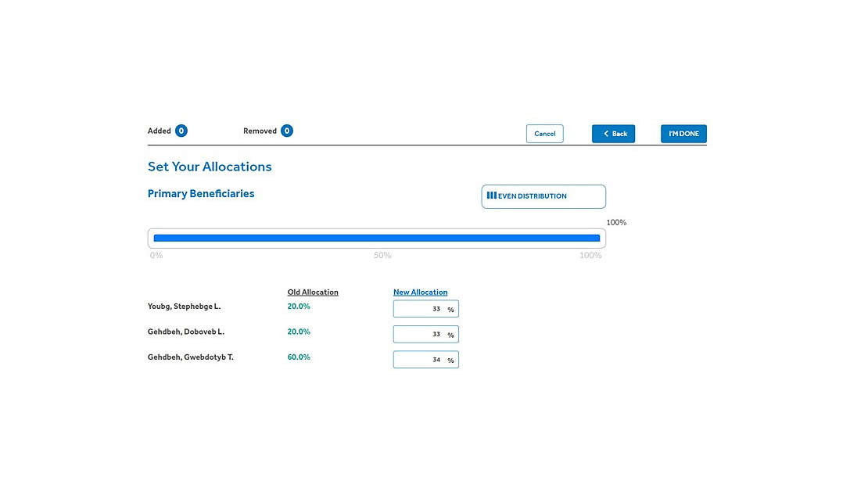The height and width of the screenshot is (488, 868).
Task: Click the Primary Beneficiaries heading
Action: click(201, 193)
